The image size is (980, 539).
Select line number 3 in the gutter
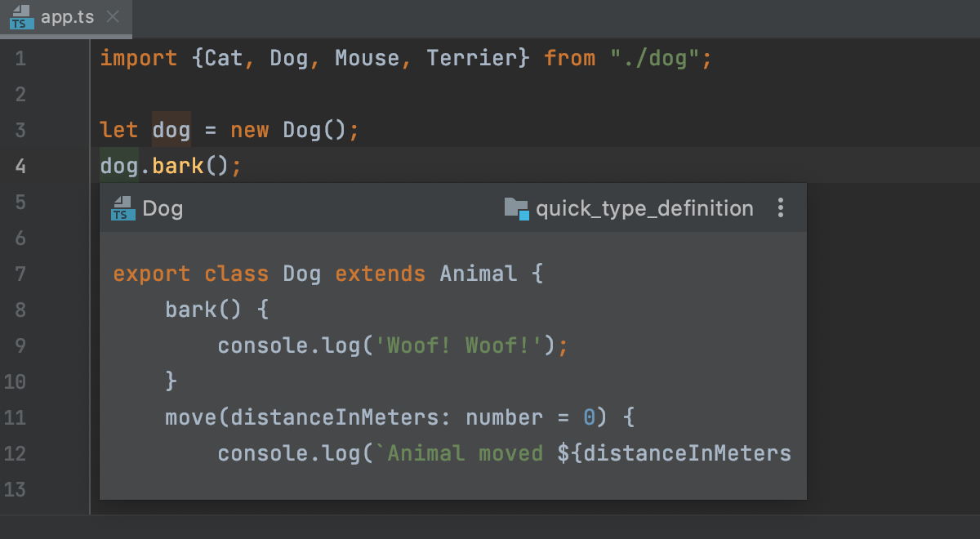click(x=20, y=129)
